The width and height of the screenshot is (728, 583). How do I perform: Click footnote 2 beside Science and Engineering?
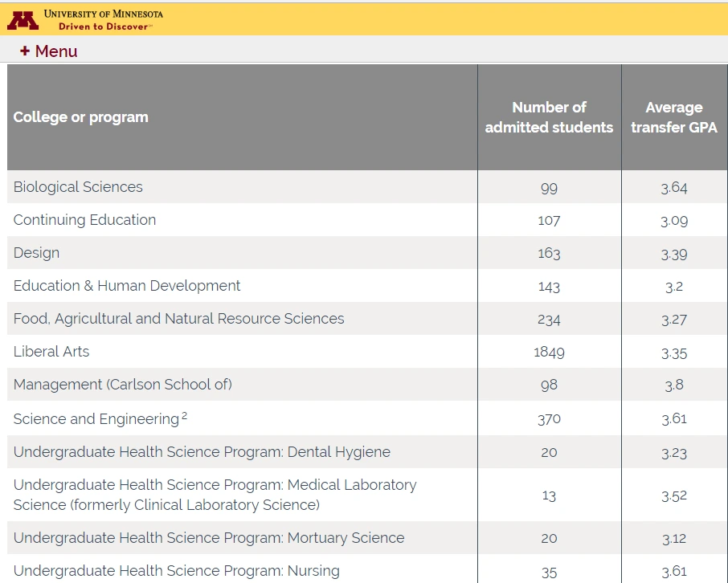click(x=185, y=415)
